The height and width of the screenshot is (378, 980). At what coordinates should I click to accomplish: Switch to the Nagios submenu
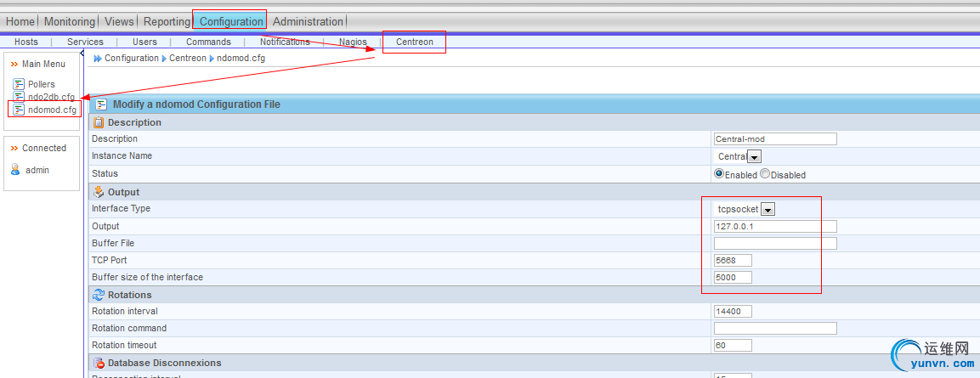pyautogui.click(x=353, y=42)
